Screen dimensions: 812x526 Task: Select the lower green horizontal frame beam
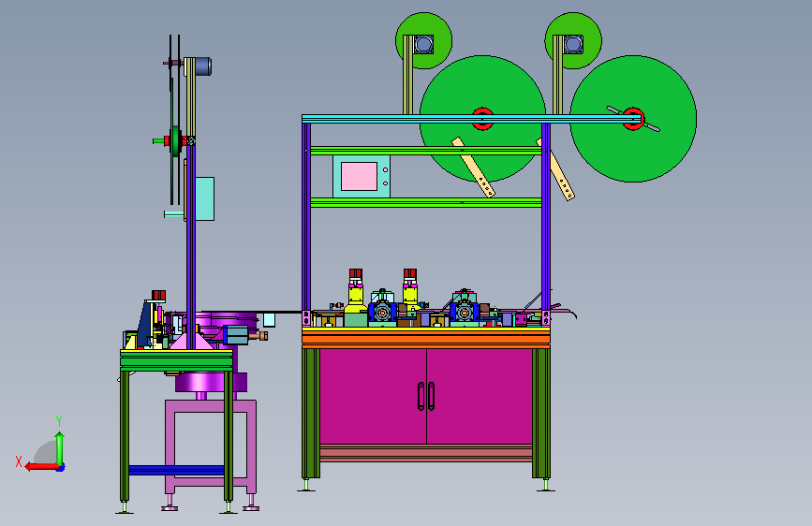pos(426,202)
